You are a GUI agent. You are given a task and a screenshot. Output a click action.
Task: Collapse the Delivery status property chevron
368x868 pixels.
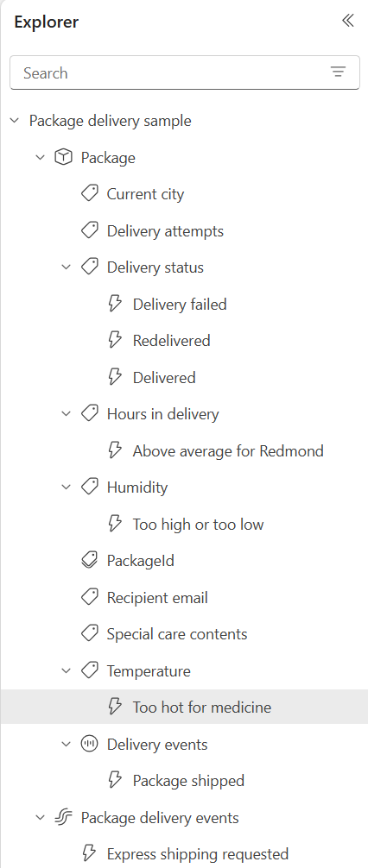[66, 267]
